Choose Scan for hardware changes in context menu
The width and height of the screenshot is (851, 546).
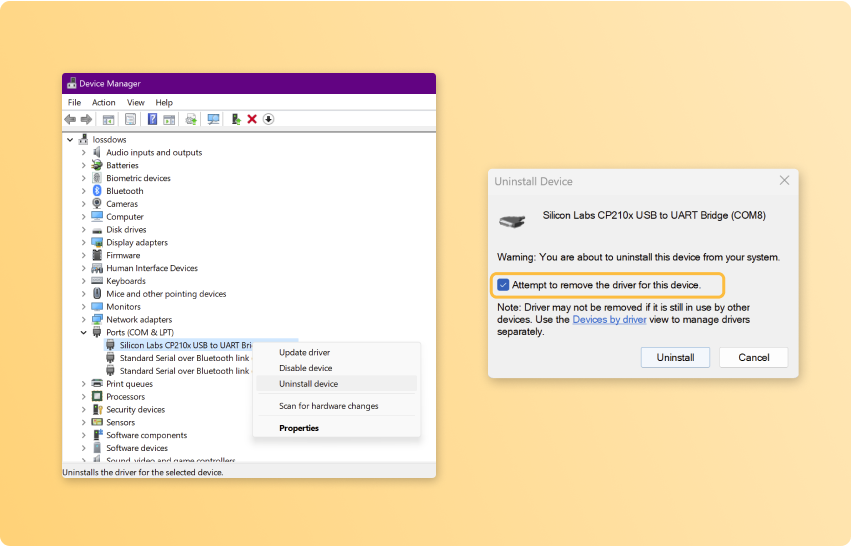pyautogui.click(x=336, y=406)
